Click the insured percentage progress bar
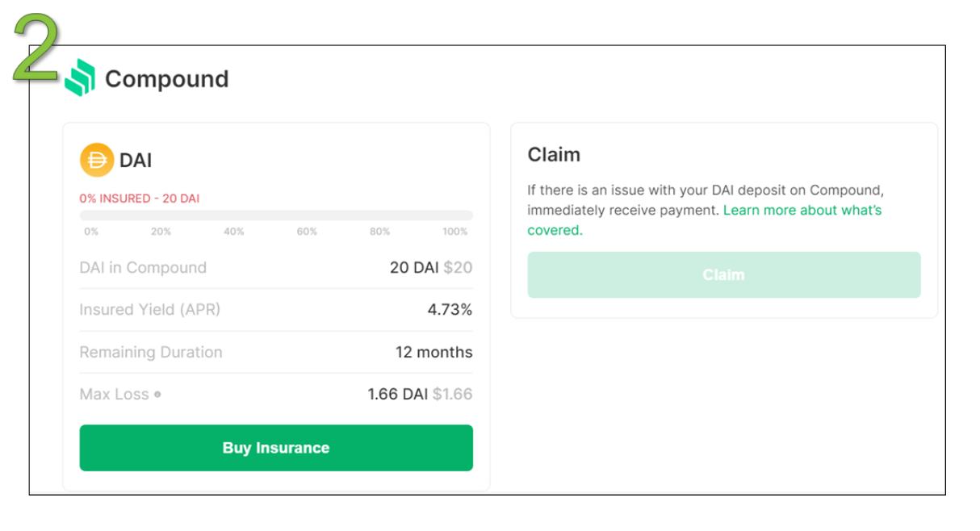This screenshot has width=980, height=531. pyautogui.click(x=276, y=215)
